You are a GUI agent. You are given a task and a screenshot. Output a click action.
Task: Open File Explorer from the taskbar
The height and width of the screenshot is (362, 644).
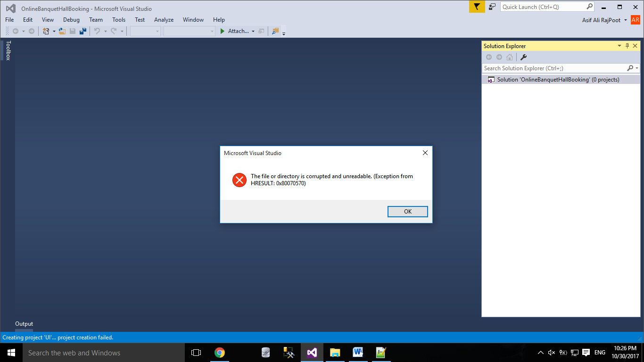point(335,353)
